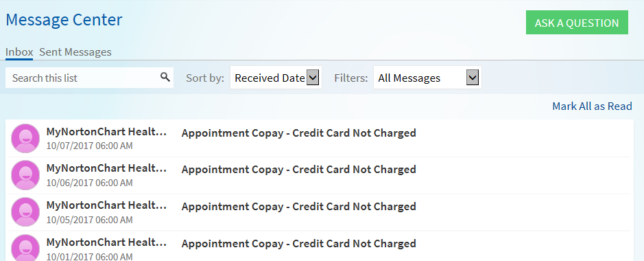Select the MyNortonChart sender name dated 10/05/2017
The height and width of the screenshot is (261, 644).
point(107,205)
